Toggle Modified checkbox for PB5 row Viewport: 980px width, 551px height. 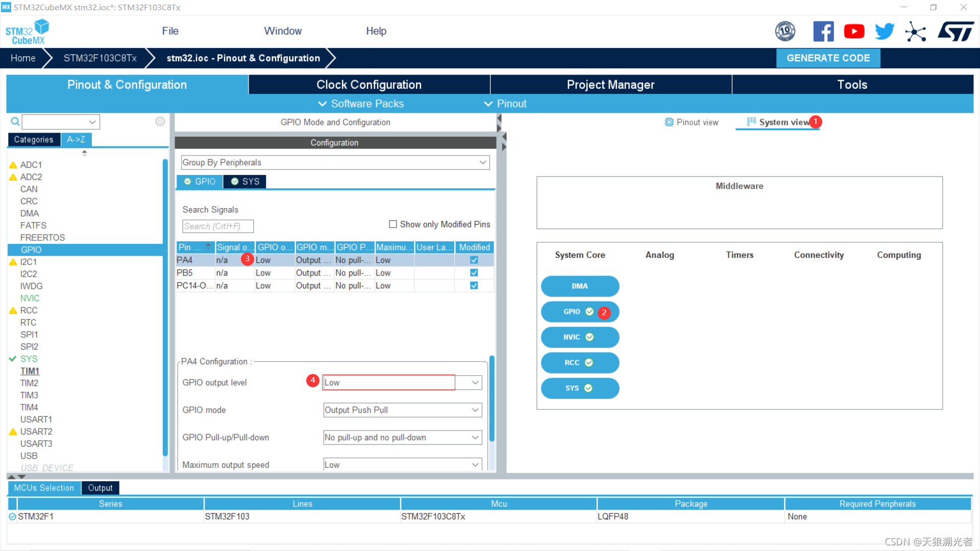tap(474, 273)
